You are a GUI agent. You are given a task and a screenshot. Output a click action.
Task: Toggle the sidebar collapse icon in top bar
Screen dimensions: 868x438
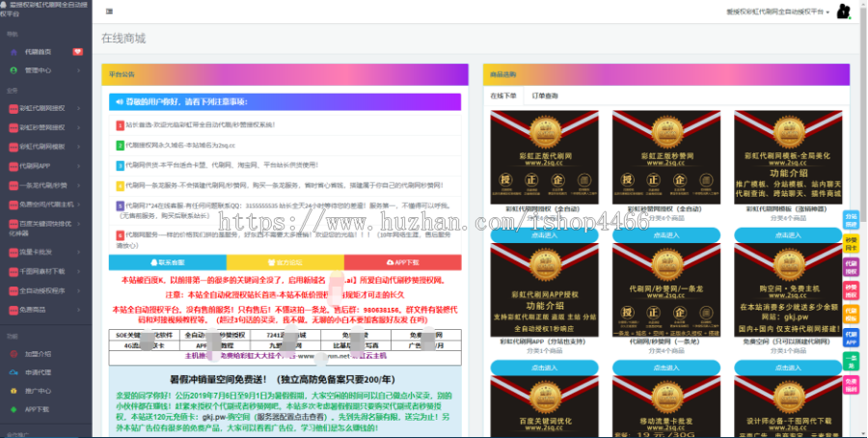point(109,11)
